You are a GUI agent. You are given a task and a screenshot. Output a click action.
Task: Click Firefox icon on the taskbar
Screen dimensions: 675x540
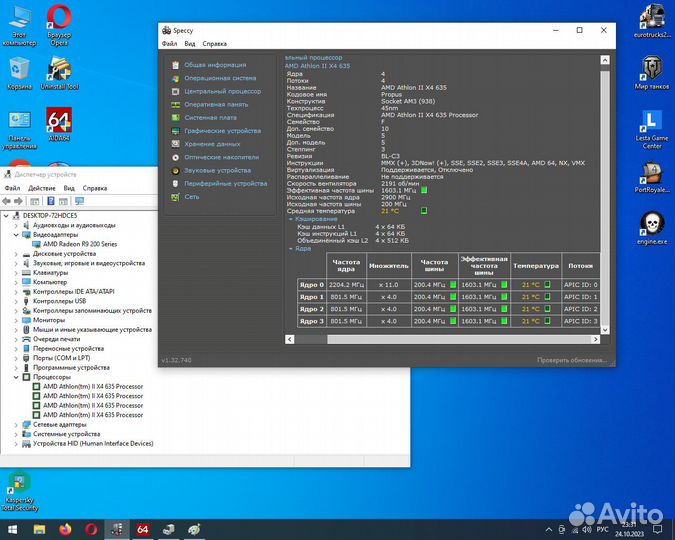coord(65,529)
